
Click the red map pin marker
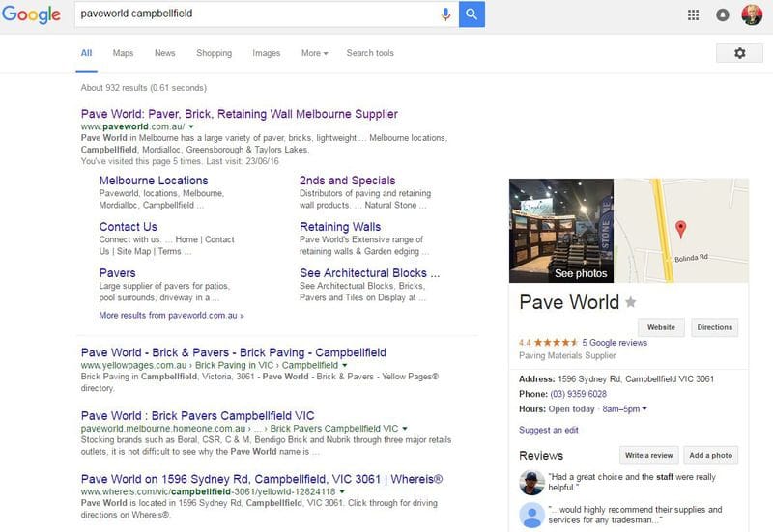[680, 229]
